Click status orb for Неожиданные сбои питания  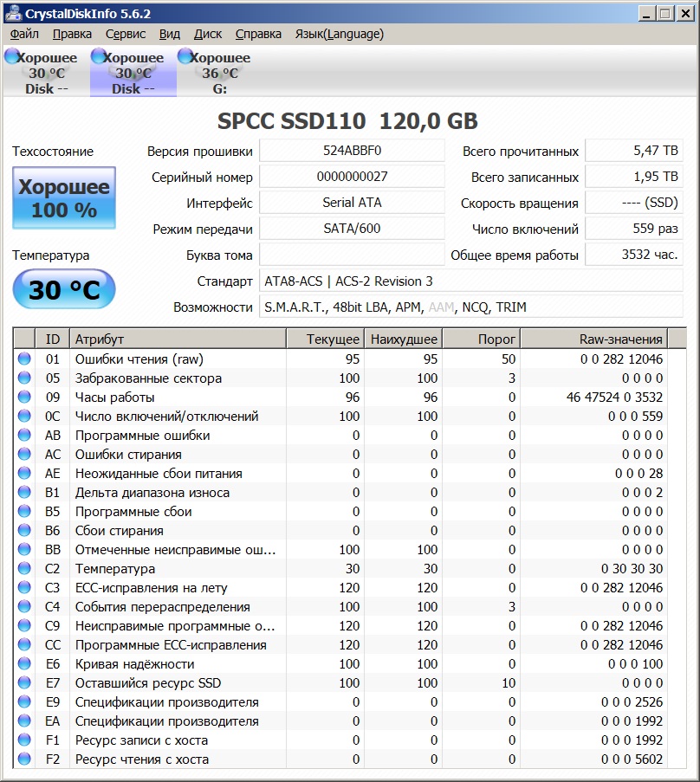pos(24,473)
